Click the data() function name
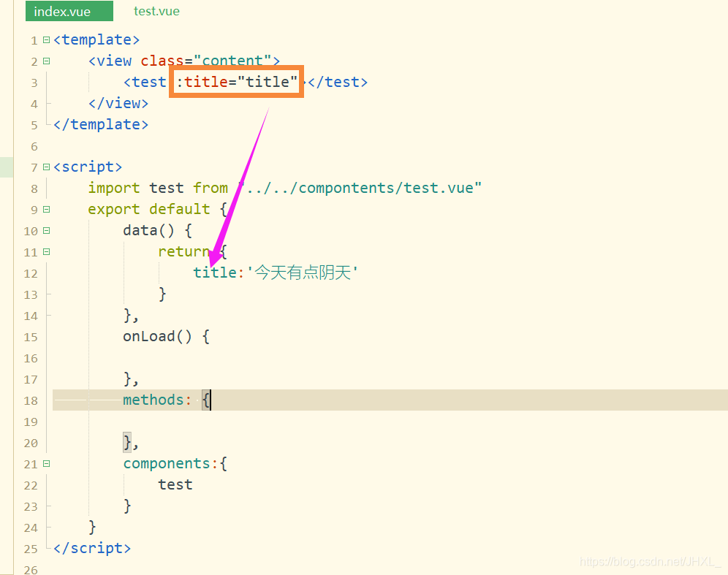This screenshot has height=575, width=728. pyautogui.click(x=148, y=231)
